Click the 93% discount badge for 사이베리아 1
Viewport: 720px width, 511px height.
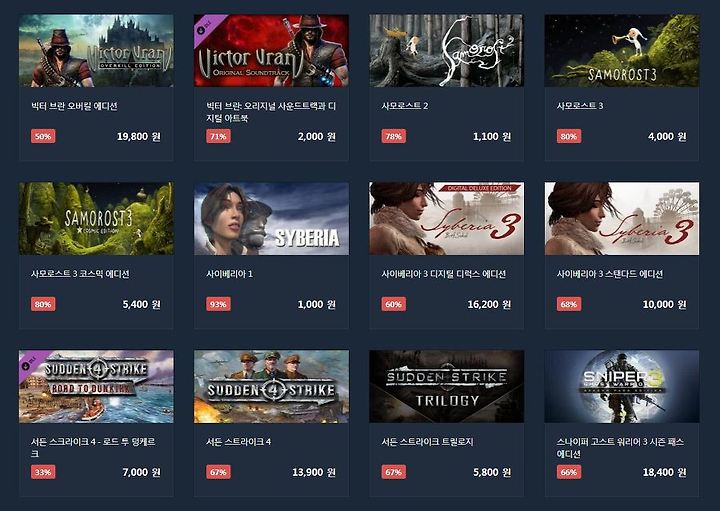coord(218,304)
